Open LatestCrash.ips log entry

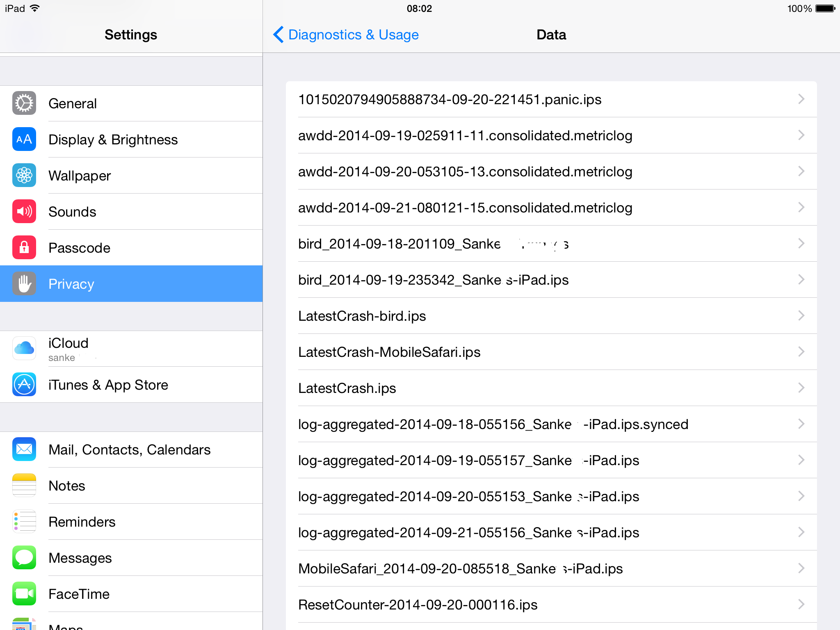click(347, 388)
